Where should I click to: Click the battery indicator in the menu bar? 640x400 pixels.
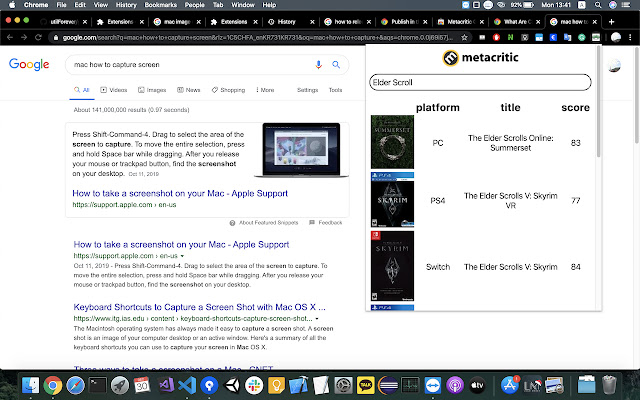coord(522,5)
